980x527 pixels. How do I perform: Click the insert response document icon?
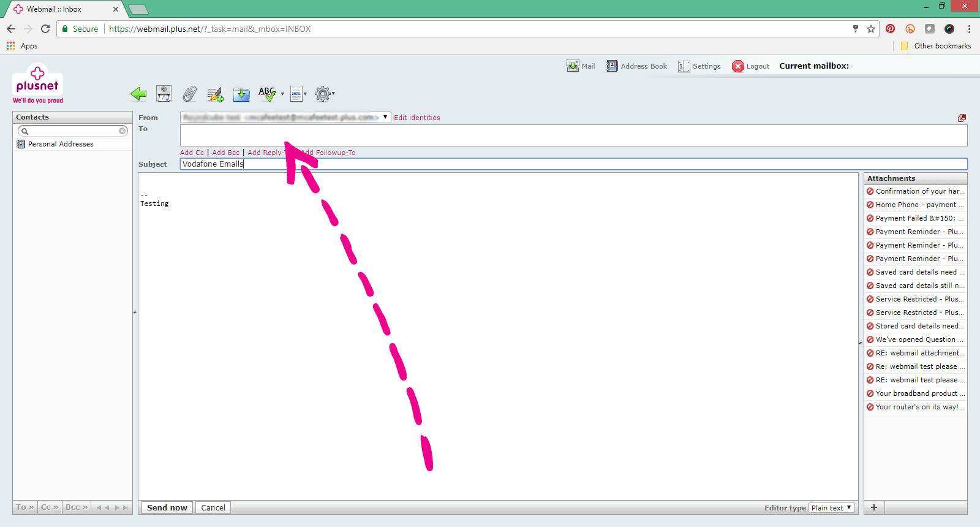point(296,94)
